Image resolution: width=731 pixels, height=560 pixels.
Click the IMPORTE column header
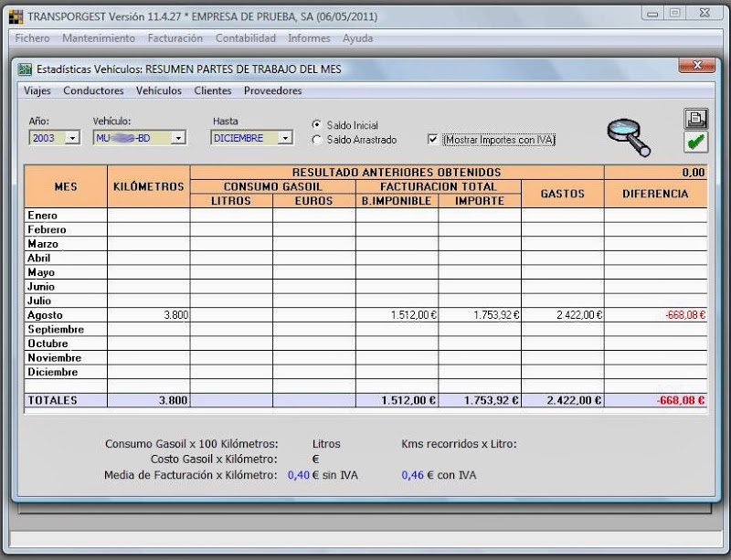click(x=480, y=201)
